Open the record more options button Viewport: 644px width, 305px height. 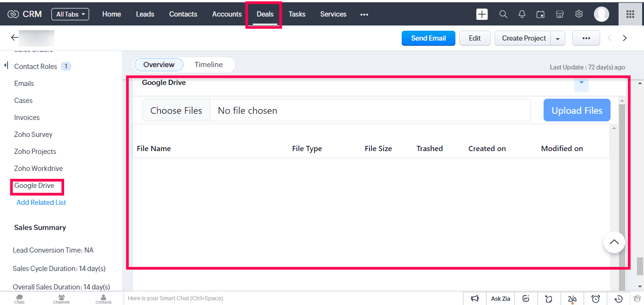586,38
